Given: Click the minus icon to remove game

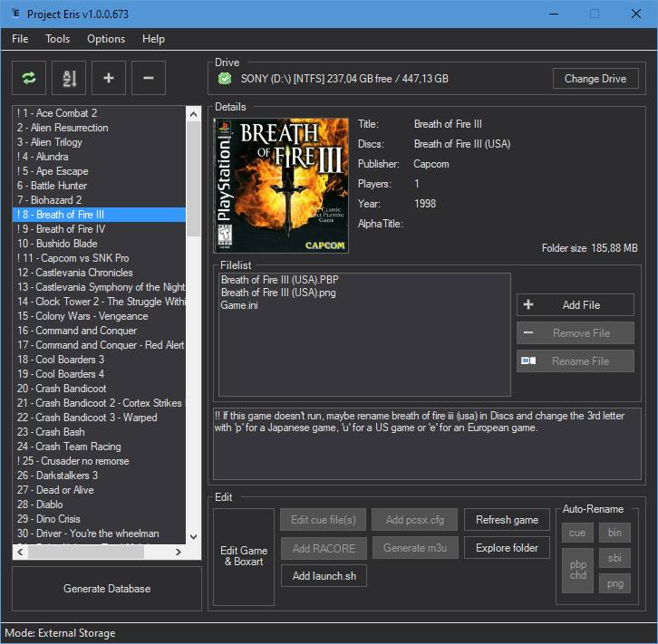Looking at the screenshot, I should [x=148, y=78].
